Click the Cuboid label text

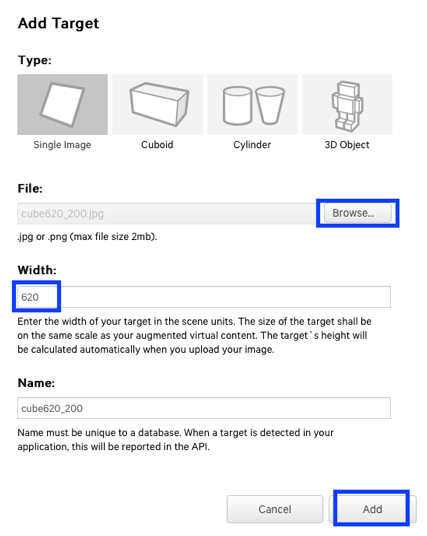point(157,145)
